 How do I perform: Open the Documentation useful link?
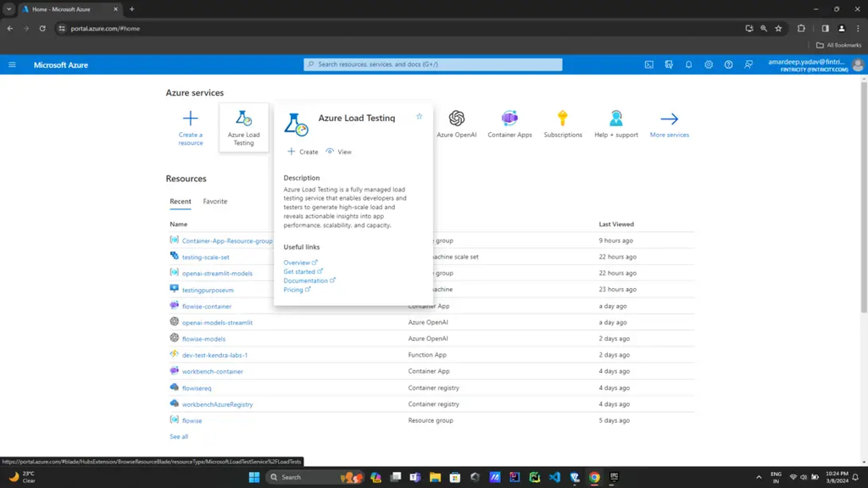click(309, 280)
